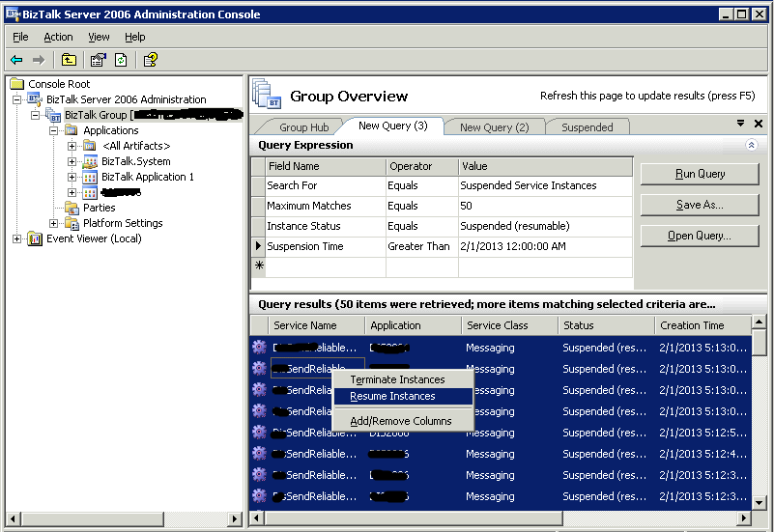Click the Run Query button
Image resolution: width=774 pixels, height=532 pixels.
pos(700,174)
